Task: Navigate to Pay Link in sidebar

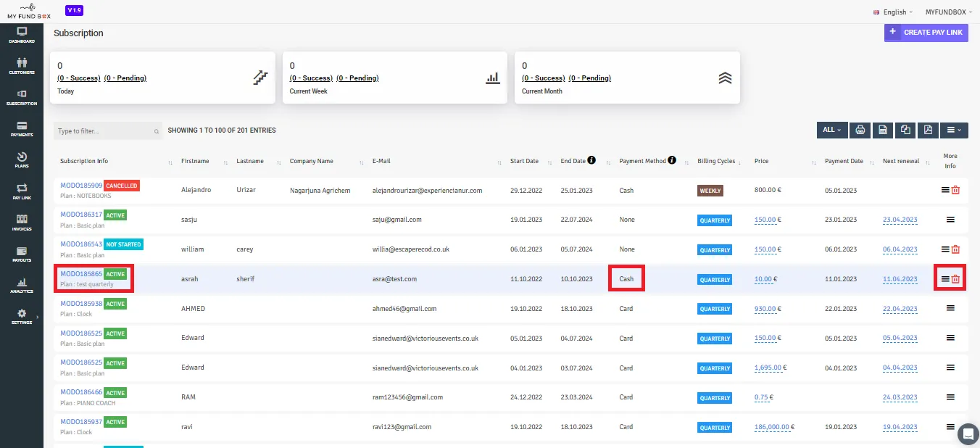Action: pyautogui.click(x=22, y=191)
